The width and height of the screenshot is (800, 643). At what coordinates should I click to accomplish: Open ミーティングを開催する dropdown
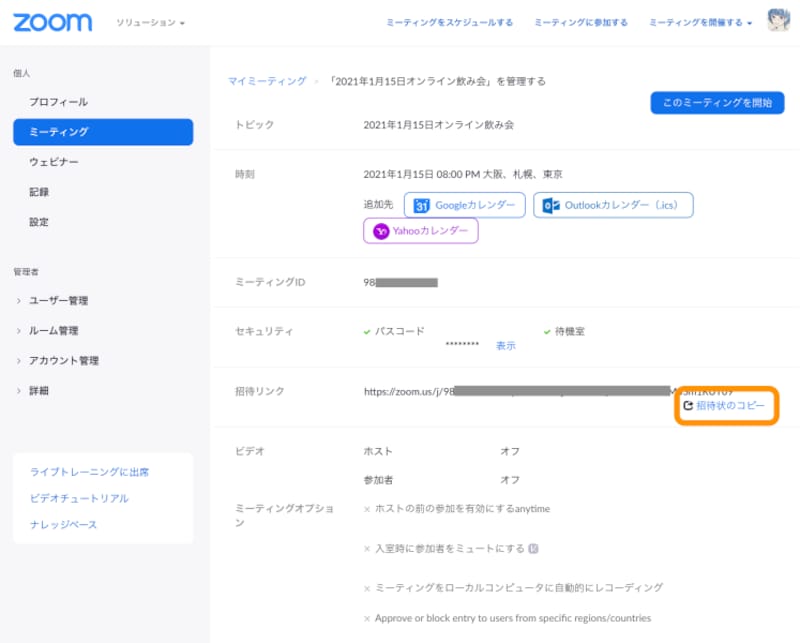700,22
